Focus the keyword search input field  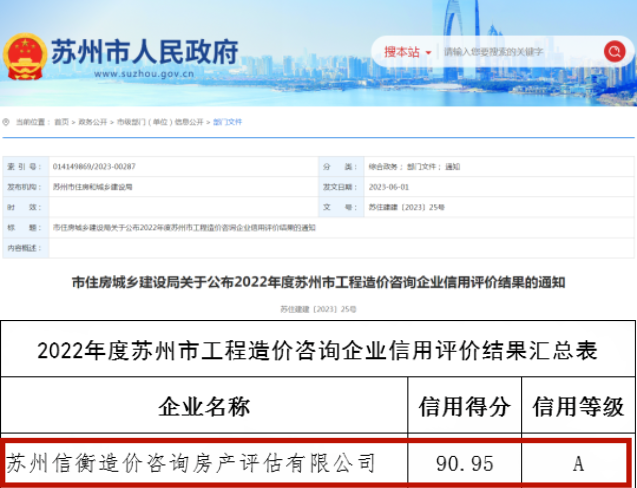[x=520, y=52]
